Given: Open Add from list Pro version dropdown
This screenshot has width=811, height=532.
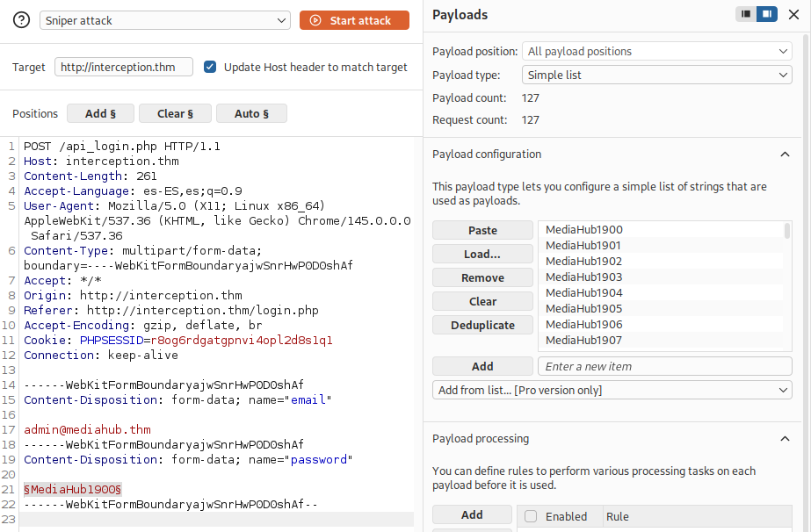Looking at the screenshot, I should (612, 390).
